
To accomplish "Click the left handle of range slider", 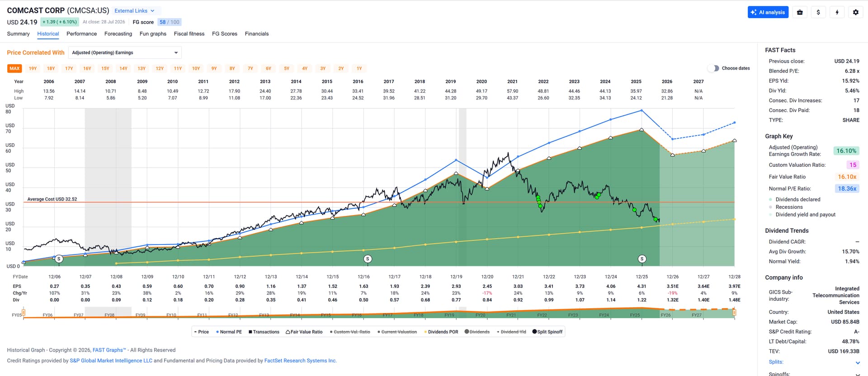I will click(x=24, y=312).
